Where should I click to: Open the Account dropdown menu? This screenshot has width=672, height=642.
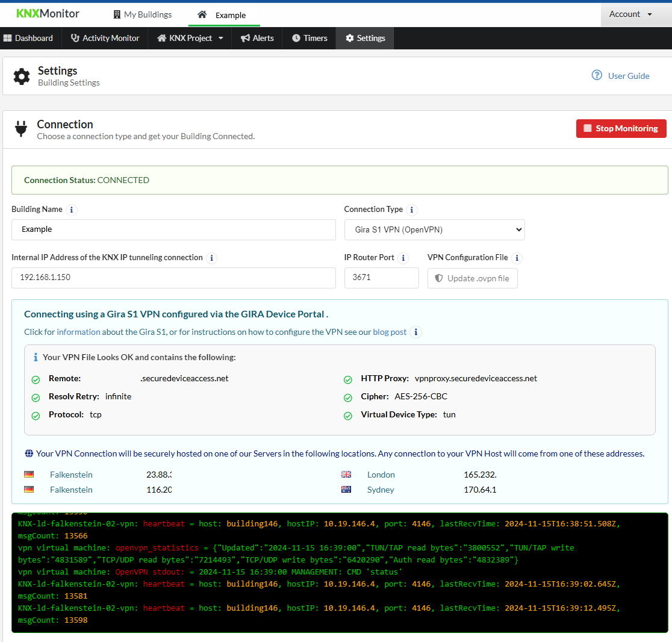pos(630,14)
